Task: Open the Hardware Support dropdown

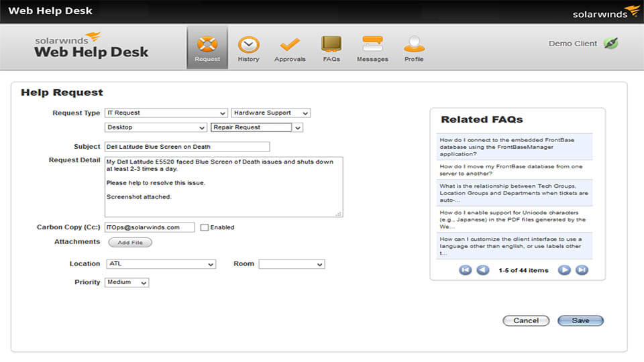Action: (270, 113)
